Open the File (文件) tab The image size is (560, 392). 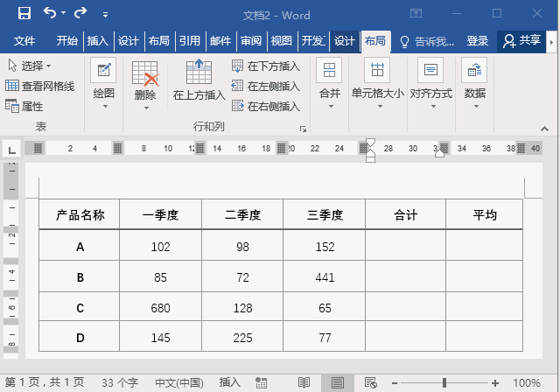coord(24,41)
